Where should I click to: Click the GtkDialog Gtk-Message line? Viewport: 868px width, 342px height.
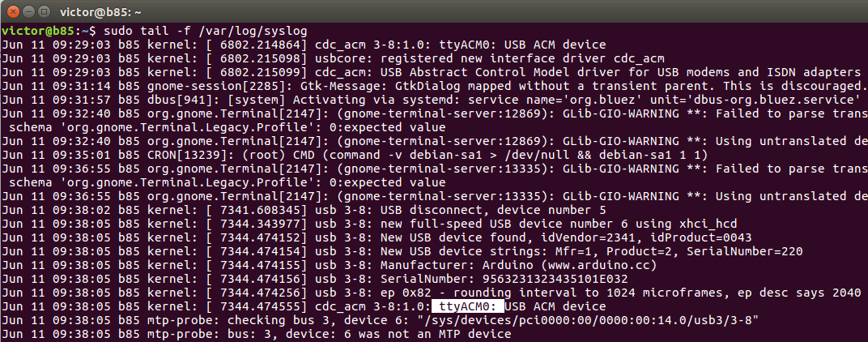(x=433, y=86)
